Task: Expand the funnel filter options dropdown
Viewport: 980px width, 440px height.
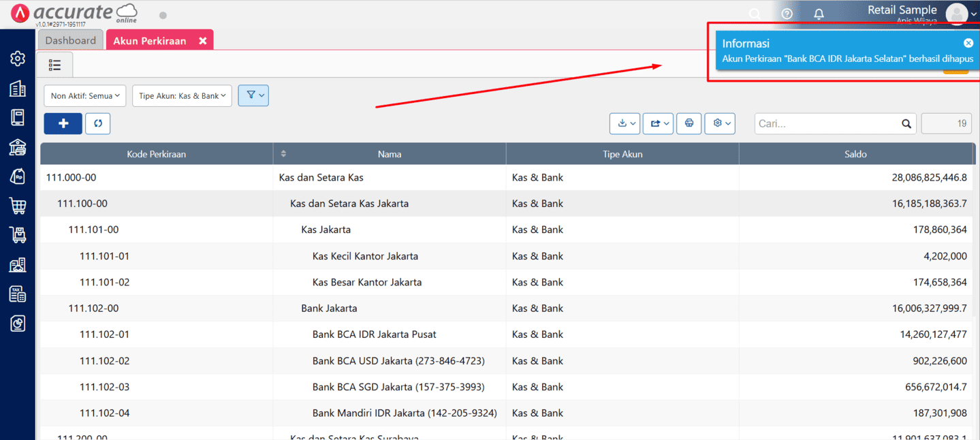Action: (x=253, y=95)
